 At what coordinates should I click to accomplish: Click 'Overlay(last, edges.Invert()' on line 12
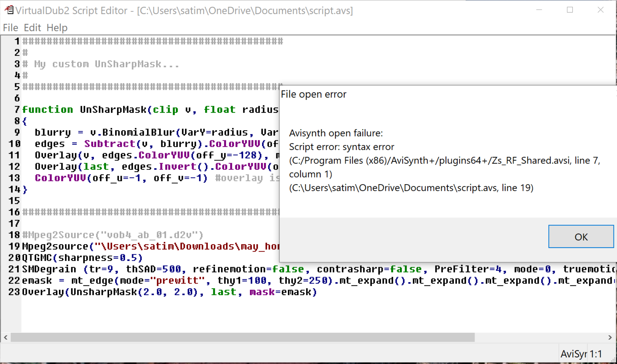click(121, 167)
